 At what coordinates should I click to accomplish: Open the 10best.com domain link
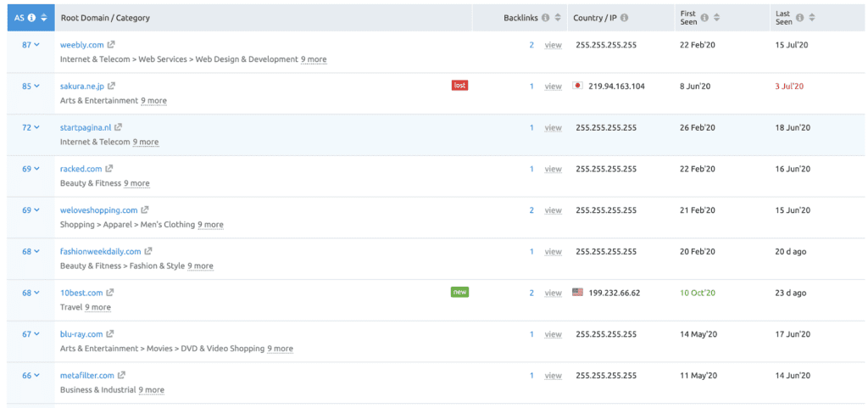click(x=81, y=293)
